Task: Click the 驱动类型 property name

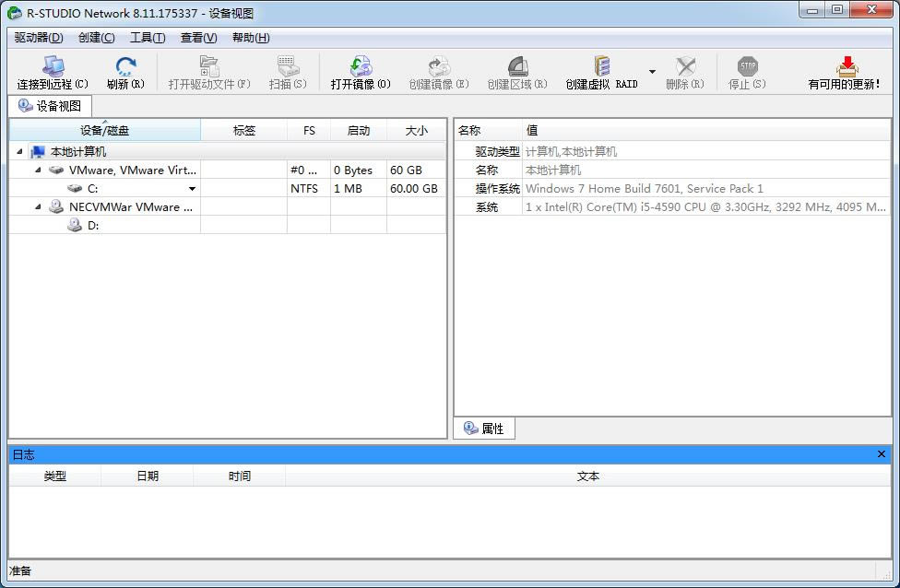Action: click(x=497, y=151)
